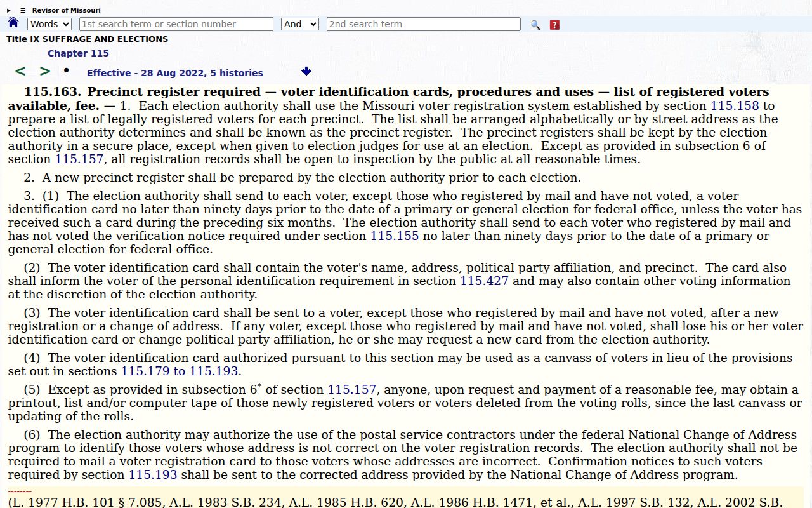Expand the triangle beside Revisor of Missouri
The image size is (812, 508).
click(9, 10)
